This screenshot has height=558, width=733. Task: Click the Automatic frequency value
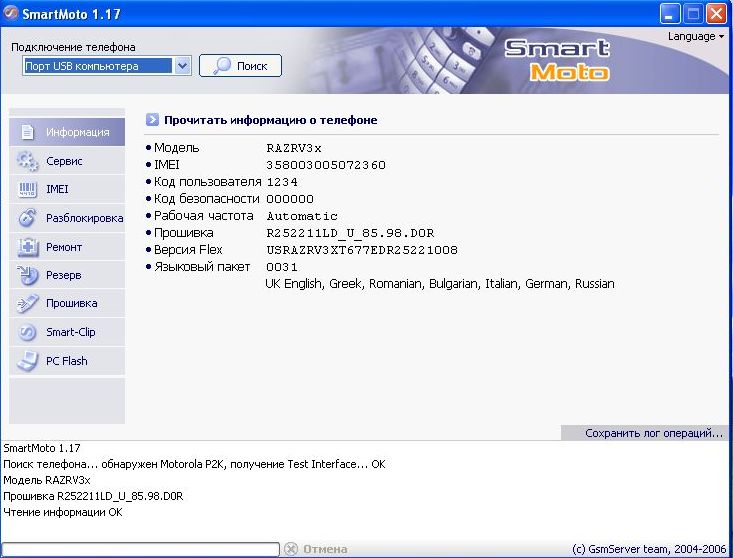pyautogui.click(x=302, y=216)
